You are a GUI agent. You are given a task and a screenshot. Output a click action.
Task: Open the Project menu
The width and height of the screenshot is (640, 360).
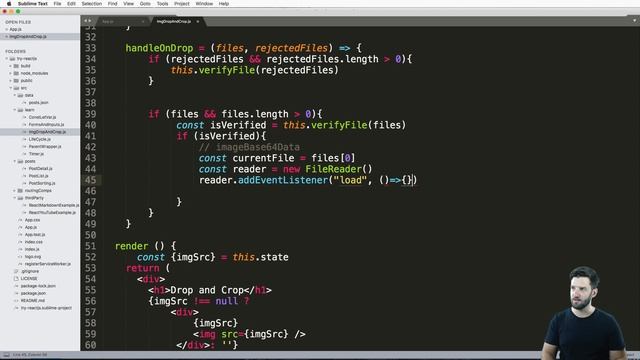tap(182, 4)
